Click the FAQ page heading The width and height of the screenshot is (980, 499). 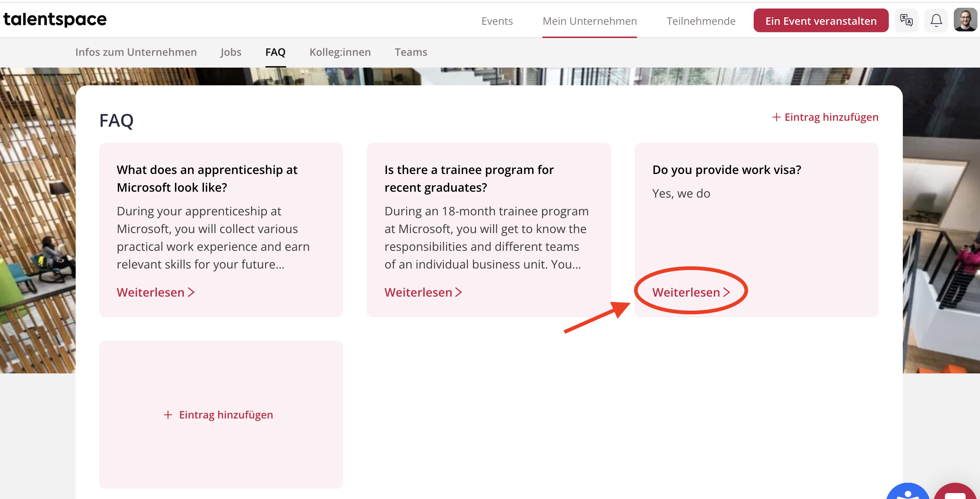[x=116, y=120]
